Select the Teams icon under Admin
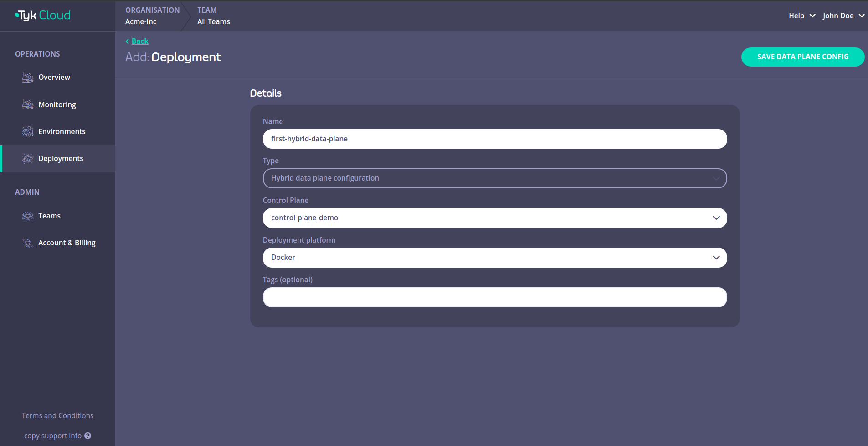868x446 pixels. [x=27, y=216]
